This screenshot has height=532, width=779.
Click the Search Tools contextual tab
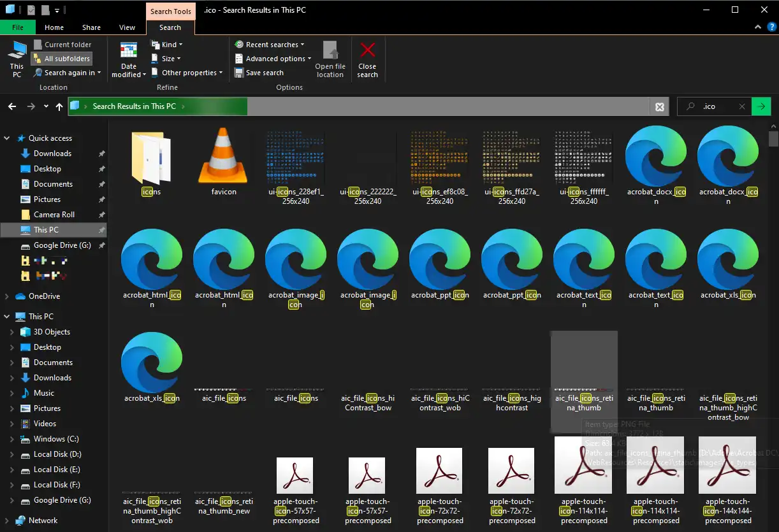point(170,11)
